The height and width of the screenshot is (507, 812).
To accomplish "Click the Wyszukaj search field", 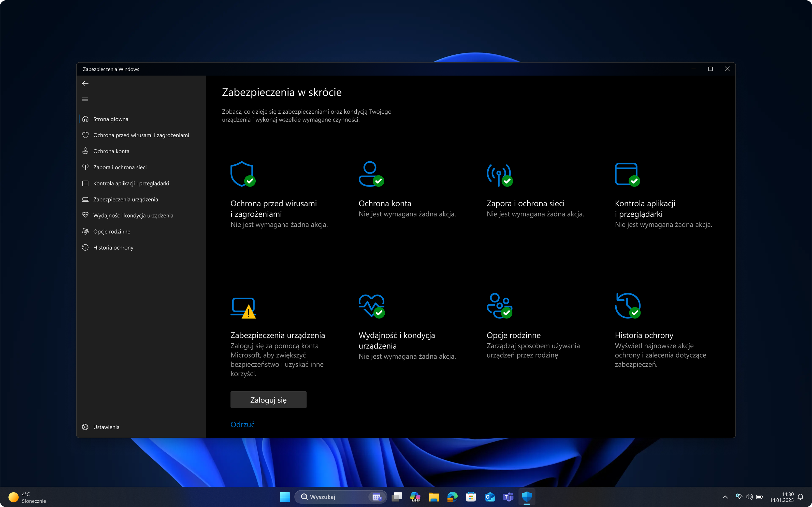I will (x=336, y=497).
